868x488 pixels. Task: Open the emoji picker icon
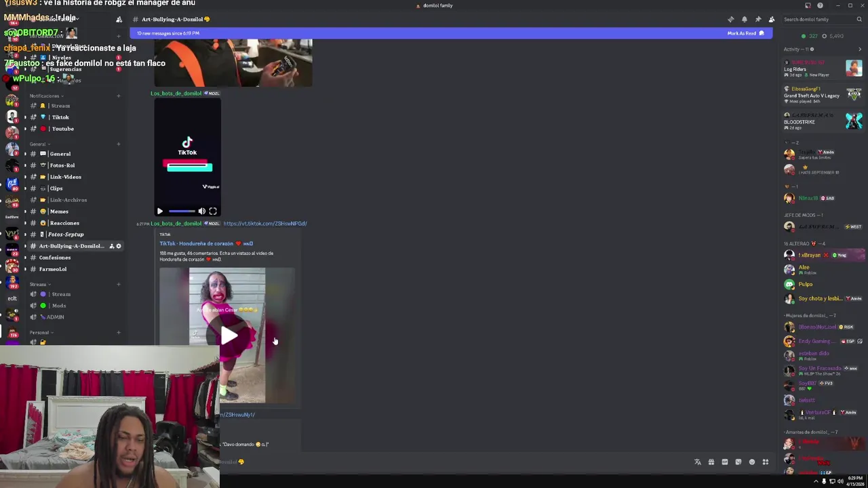pyautogui.click(x=751, y=462)
